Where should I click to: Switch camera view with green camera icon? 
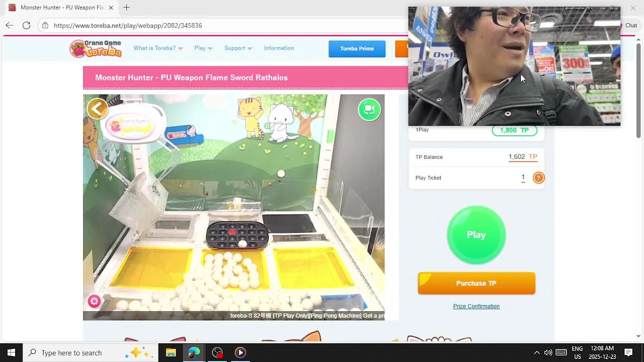(x=369, y=110)
